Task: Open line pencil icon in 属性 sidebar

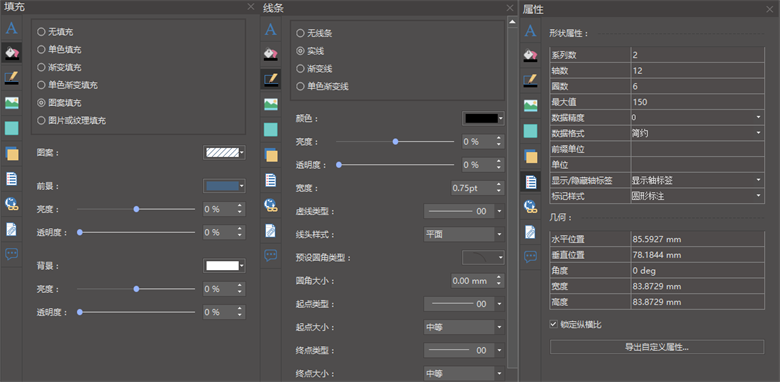Action: tap(531, 81)
